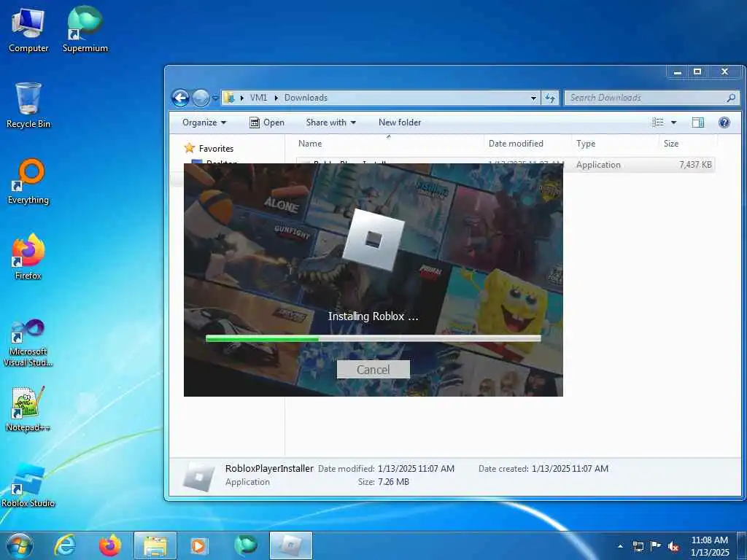Select the Roblox Studio desktop shortcut
The height and width of the screenshot is (560, 747).
click(x=28, y=485)
